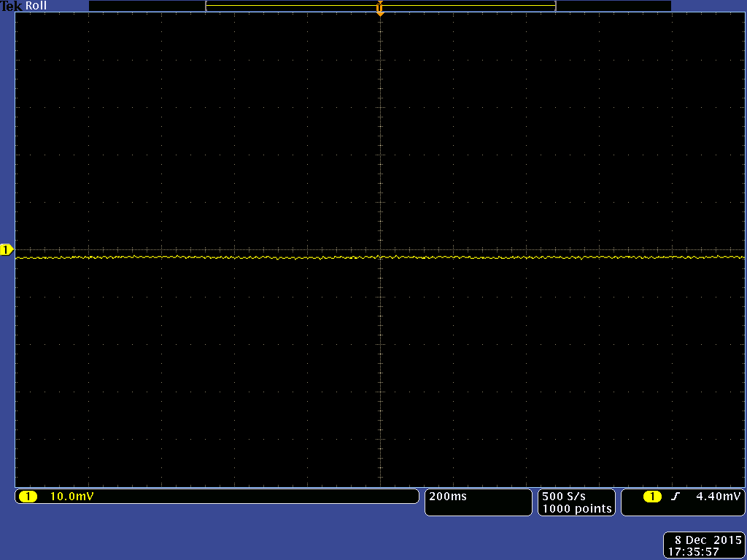Click the rising edge trigger slope icon

pos(676,497)
